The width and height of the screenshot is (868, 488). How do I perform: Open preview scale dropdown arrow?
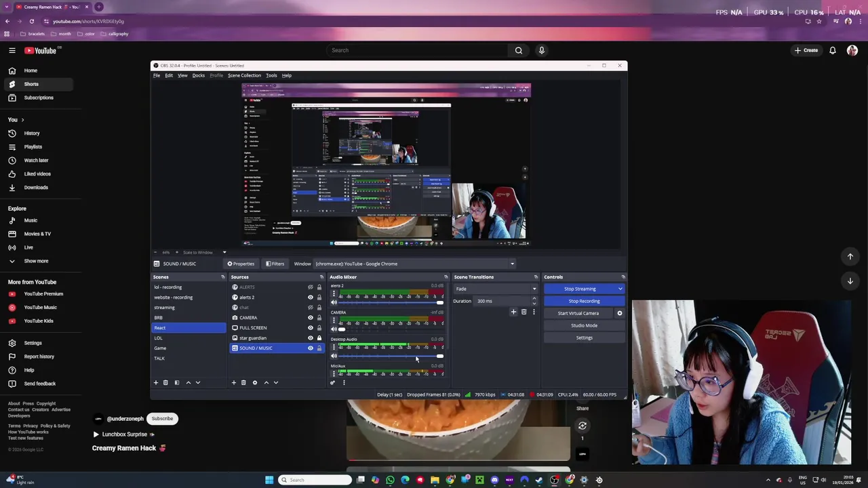[224, 252]
